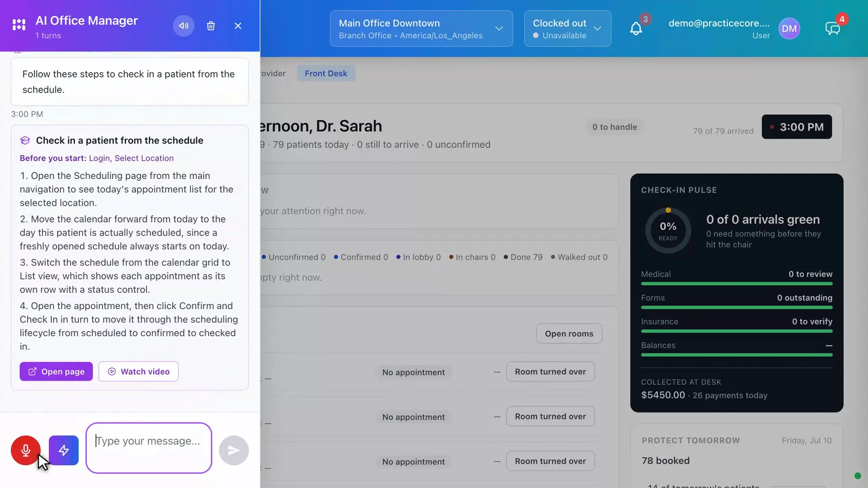The image size is (868, 488).
Task: Select the Done 79 status filter
Action: tap(523, 257)
